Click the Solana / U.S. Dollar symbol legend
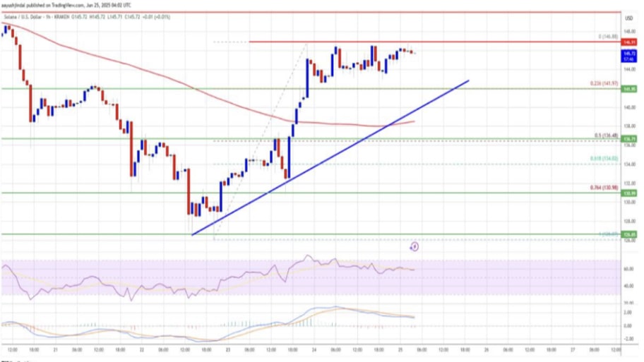This screenshot has width=644, height=362. click(x=87, y=17)
